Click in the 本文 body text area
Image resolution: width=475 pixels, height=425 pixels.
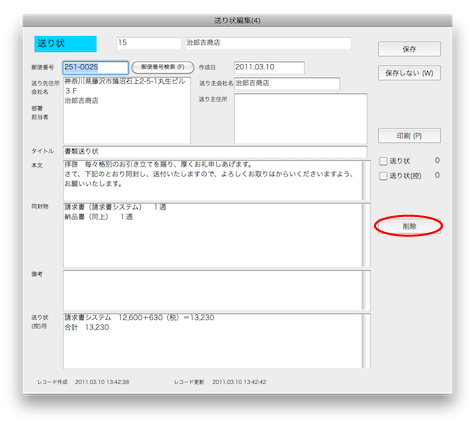click(213, 180)
